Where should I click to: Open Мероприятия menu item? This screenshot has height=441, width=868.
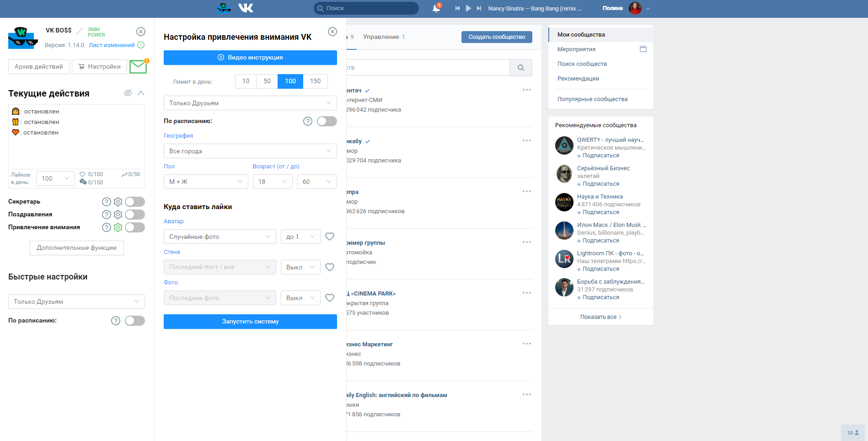tap(576, 49)
